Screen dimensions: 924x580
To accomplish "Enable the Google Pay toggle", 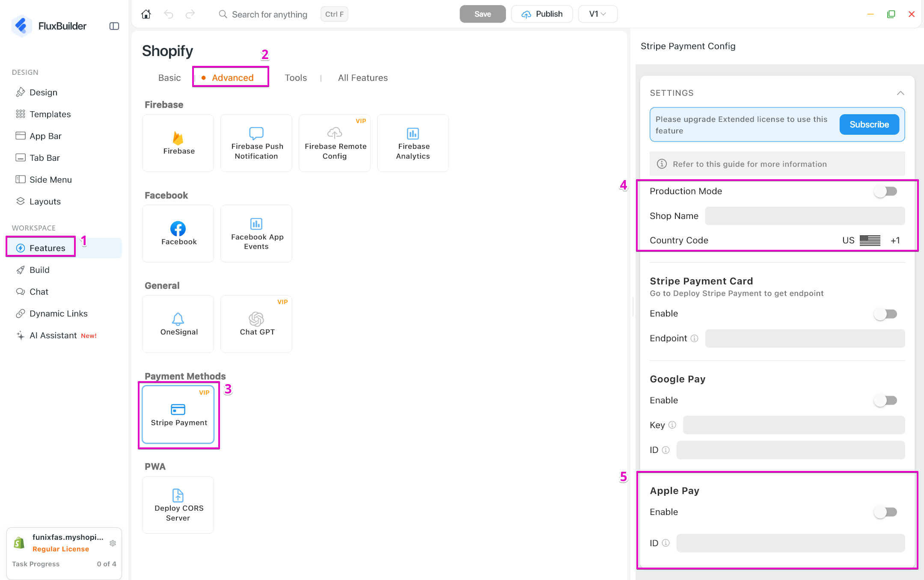I will coord(885,400).
